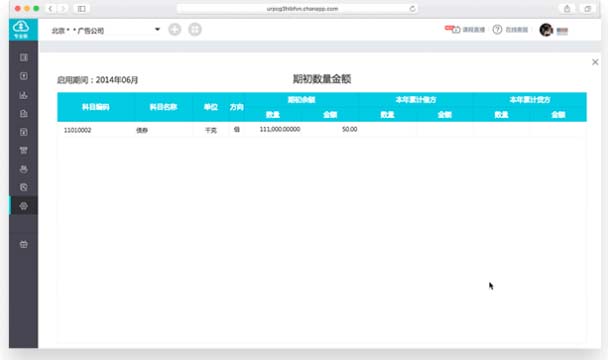
Task: Expand the company name dropdown arrow
Action: pyautogui.click(x=157, y=29)
